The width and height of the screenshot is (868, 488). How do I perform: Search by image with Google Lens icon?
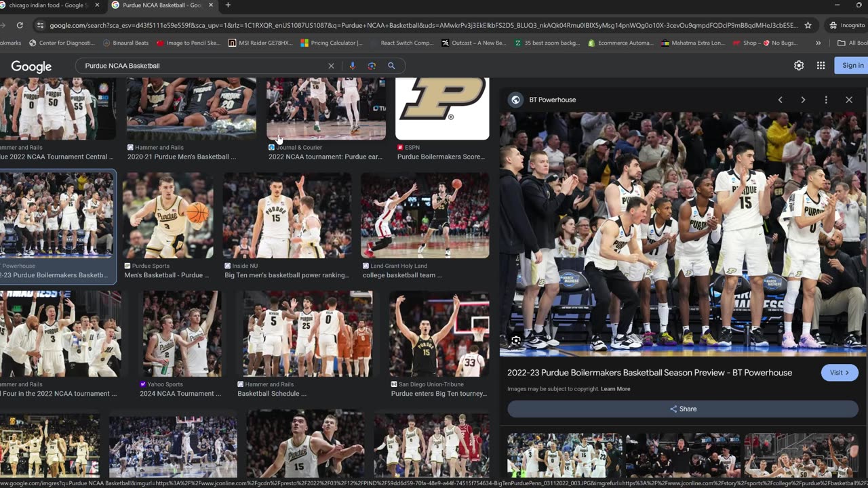point(372,66)
